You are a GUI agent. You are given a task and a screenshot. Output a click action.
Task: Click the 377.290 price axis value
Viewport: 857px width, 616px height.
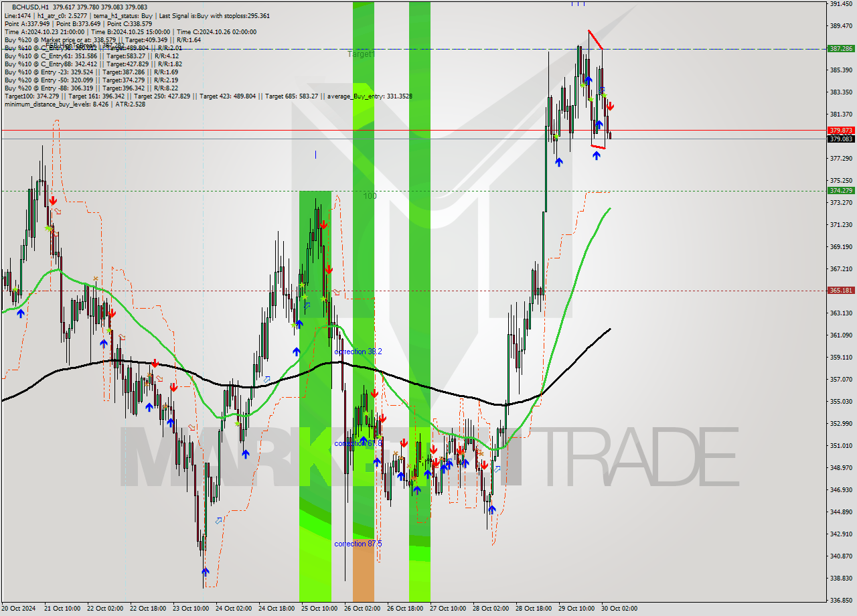coord(841,159)
